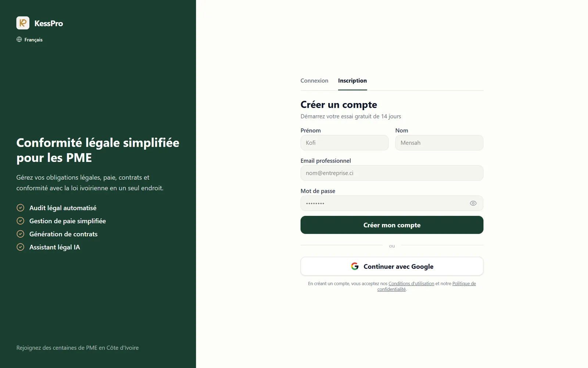Click text Gestion de paie simplifiée

coord(68,221)
